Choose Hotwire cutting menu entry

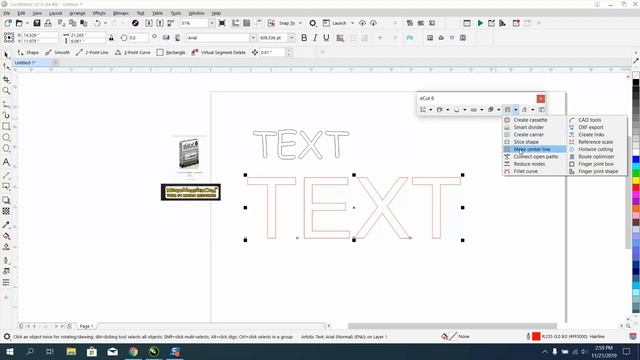[597, 149]
